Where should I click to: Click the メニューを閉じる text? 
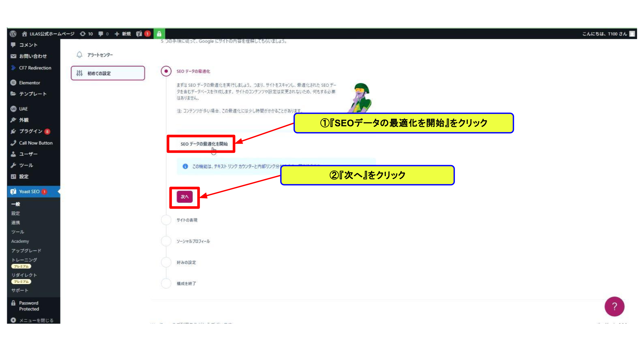36,320
